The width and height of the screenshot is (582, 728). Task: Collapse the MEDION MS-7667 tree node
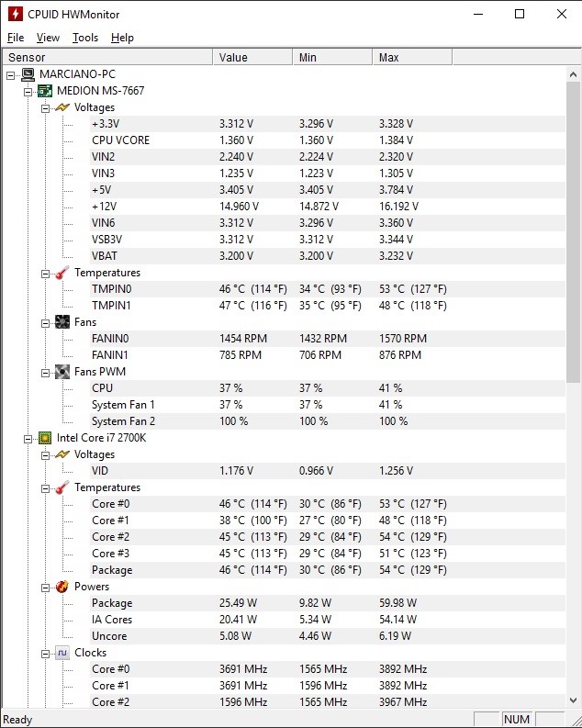click(28, 92)
